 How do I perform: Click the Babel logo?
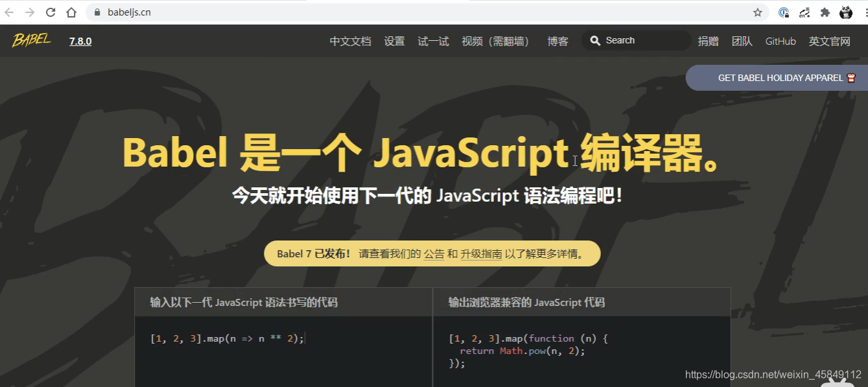point(31,40)
